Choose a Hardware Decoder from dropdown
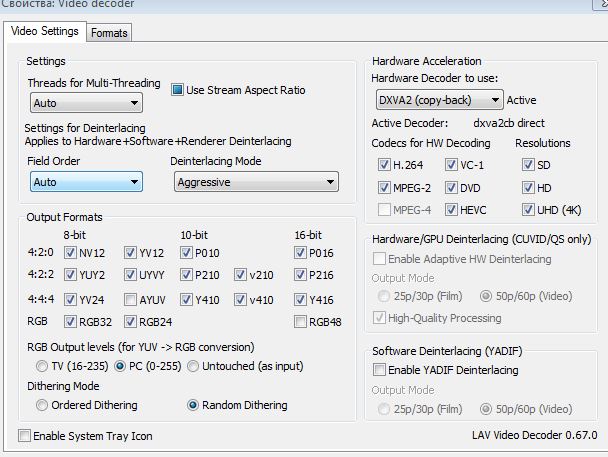The height and width of the screenshot is (457, 608). coord(440,100)
